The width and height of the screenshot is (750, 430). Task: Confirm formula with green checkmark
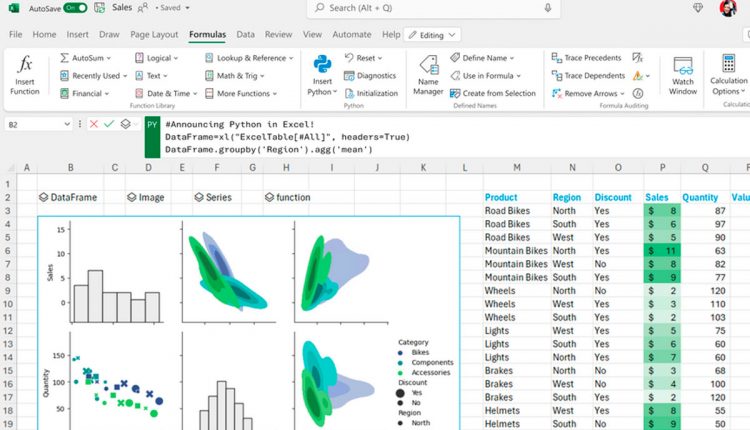pos(109,124)
